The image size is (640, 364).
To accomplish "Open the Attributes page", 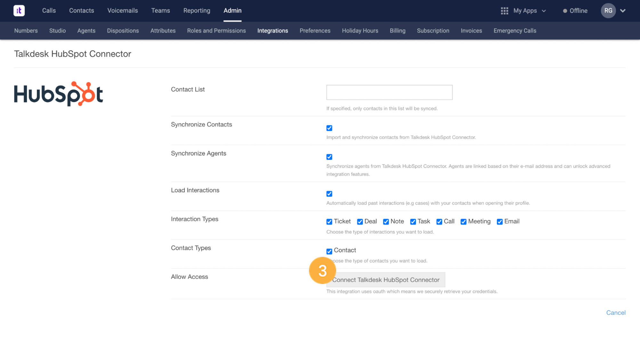I will click(x=163, y=31).
